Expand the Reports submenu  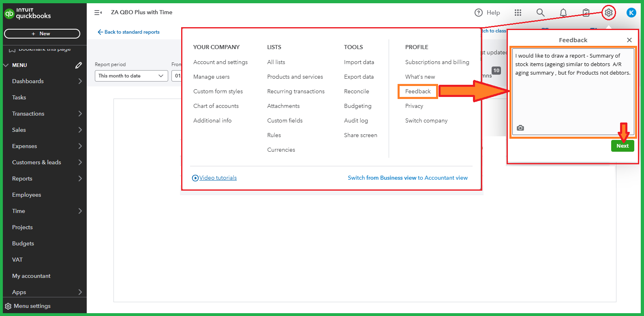[80, 178]
